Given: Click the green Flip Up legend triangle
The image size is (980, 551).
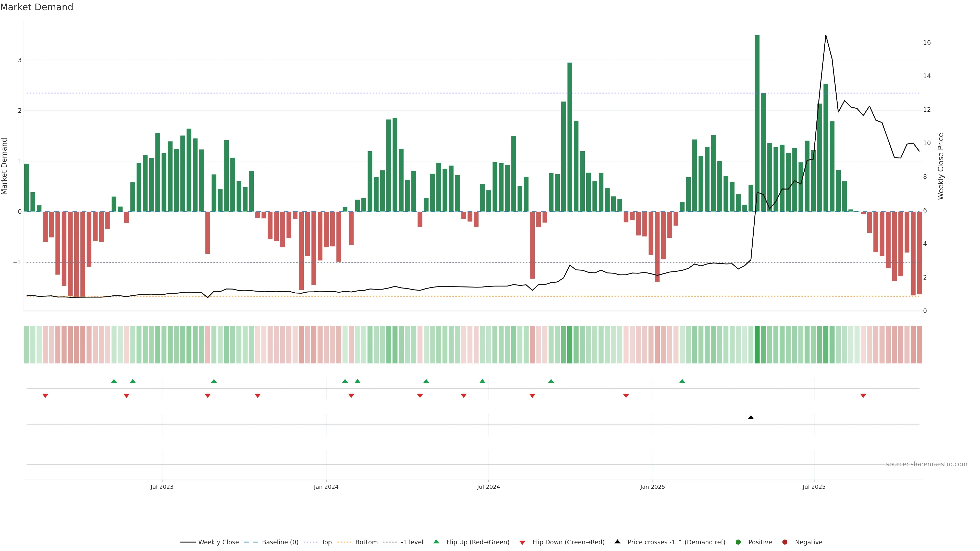Looking at the screenshot, I should point(436,542).
